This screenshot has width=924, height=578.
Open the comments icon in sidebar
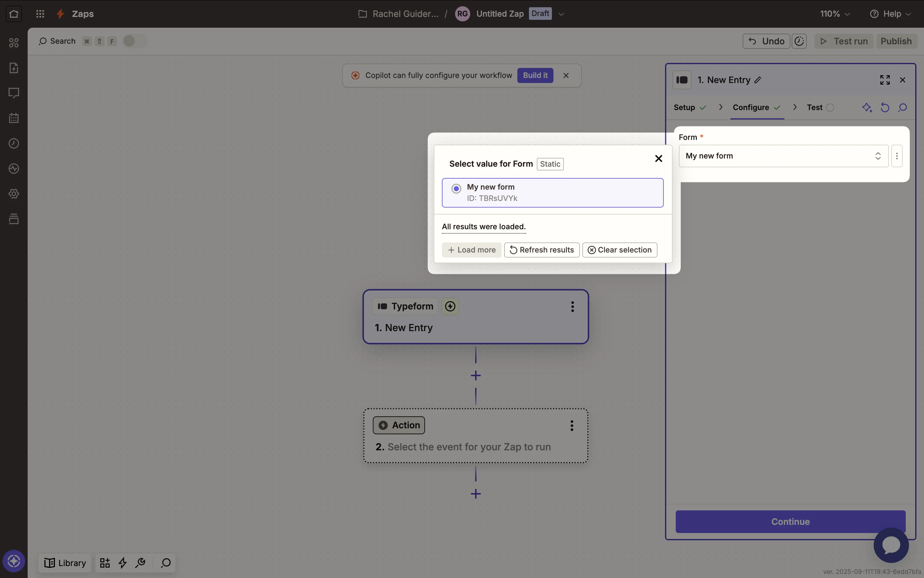(14, 93)
